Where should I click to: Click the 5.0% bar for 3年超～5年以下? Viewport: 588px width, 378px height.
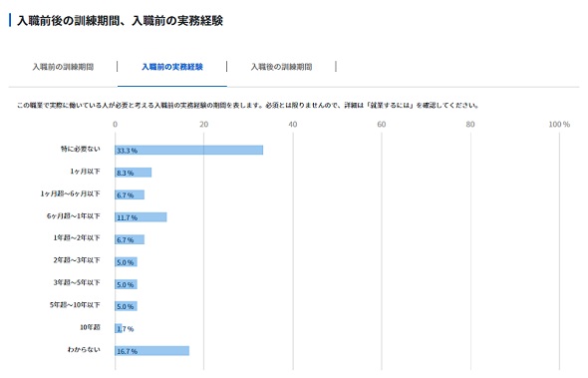pos(126,284)
